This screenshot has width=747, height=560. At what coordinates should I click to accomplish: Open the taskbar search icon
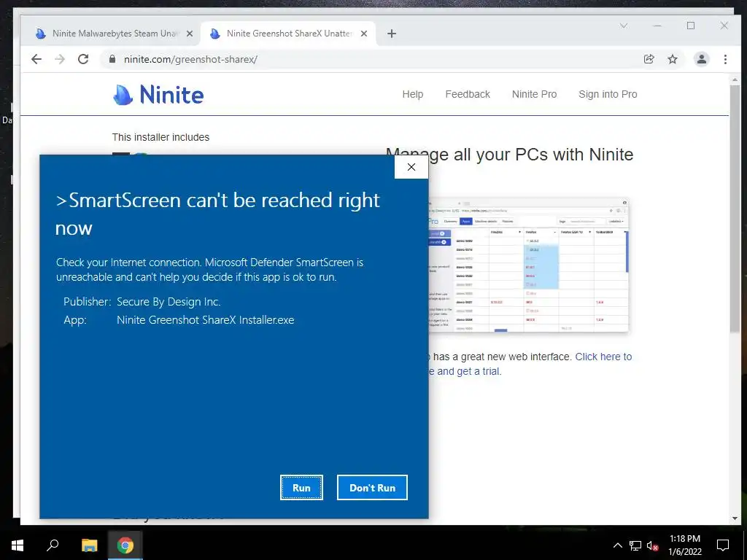point(53,545)
